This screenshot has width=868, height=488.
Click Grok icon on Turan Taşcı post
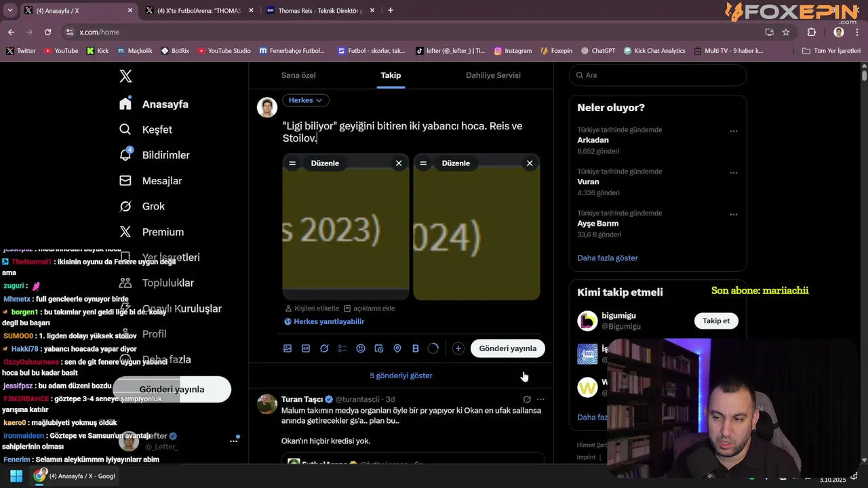point(527,399)
